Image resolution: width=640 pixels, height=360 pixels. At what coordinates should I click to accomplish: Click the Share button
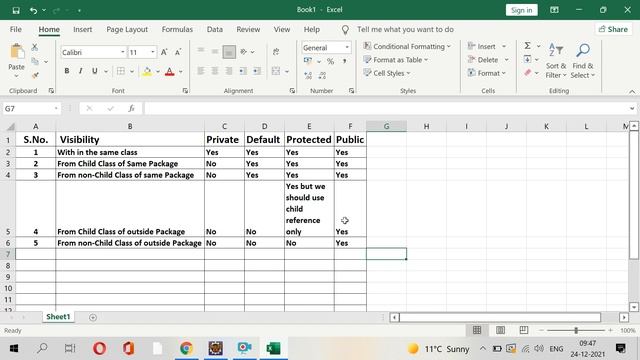(x=613, y=29)
